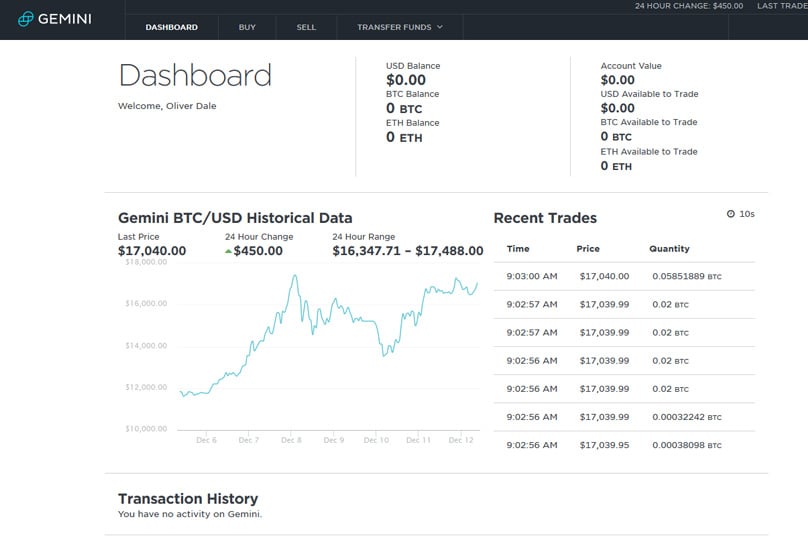This screenshot has width=808, height=555.
Task: Click the Account Value amount
Action: click(617, 80)
